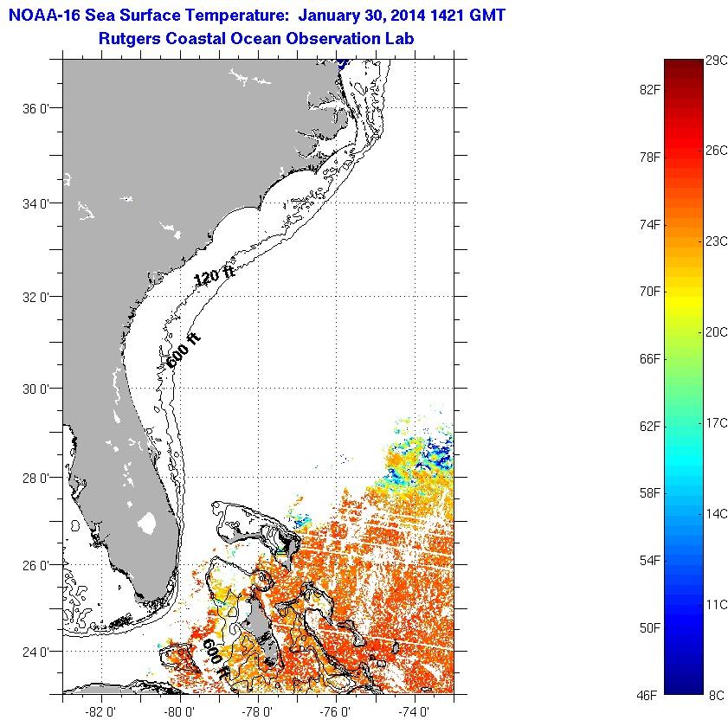Click the 50F colorbar label
Viewport: 728px width, 720px height.
pyautogui.click(x=649, y=627)
